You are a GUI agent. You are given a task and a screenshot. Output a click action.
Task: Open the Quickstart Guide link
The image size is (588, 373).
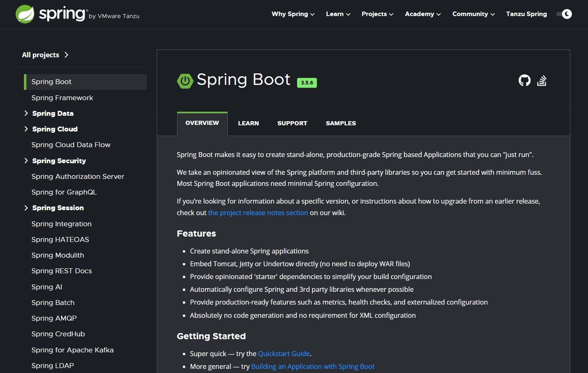284,354
